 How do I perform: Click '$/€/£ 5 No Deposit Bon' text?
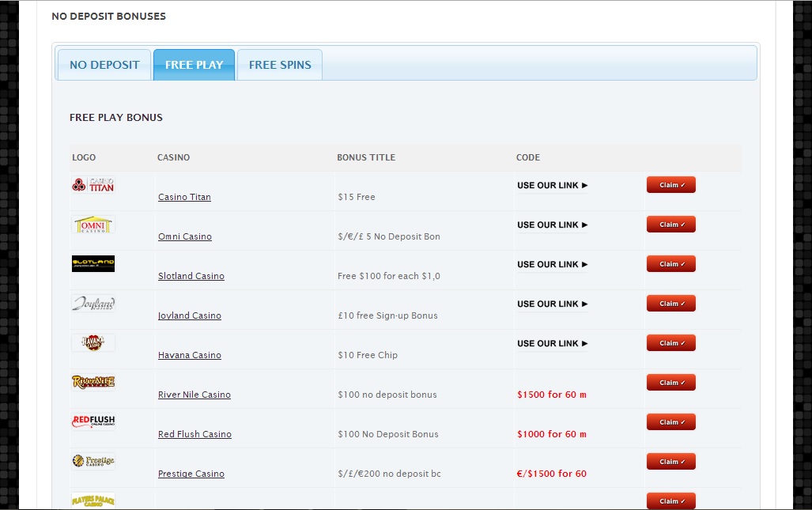[x=389, y=236]
